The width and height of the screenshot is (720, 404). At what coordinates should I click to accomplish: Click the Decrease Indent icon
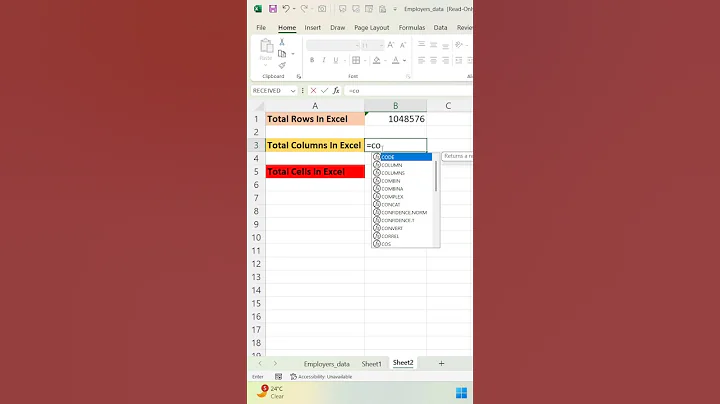coord(458,60)
